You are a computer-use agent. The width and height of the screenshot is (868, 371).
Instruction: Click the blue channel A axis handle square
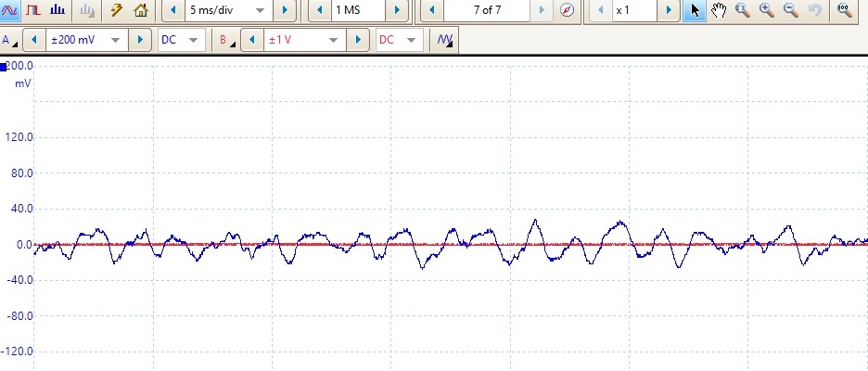[x=3, y=68]
